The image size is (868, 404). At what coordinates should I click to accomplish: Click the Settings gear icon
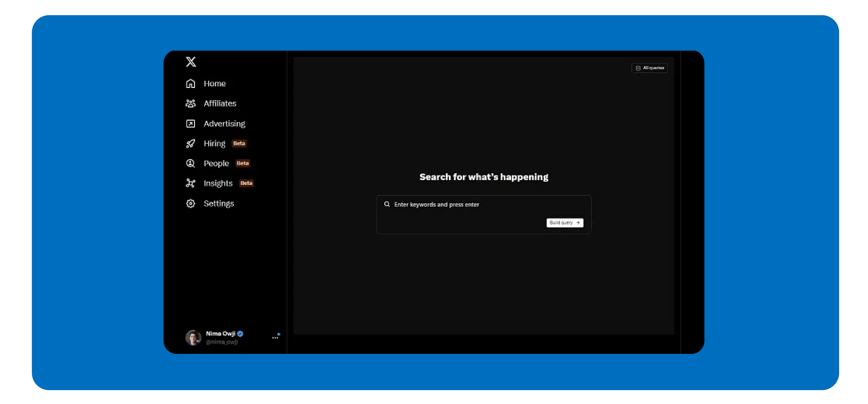[x=190, y=203]
